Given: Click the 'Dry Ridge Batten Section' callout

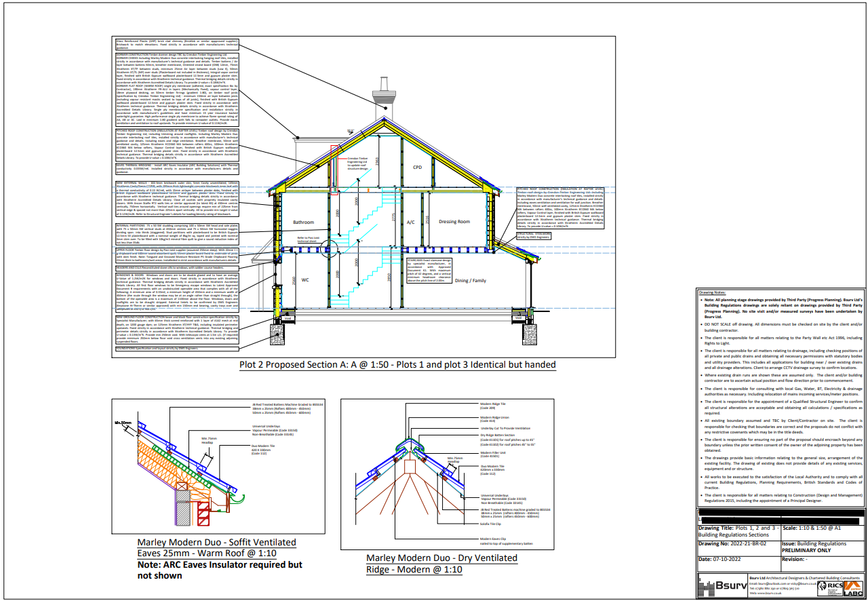Looking at the screenshot, I should click(x=507, y=439).
